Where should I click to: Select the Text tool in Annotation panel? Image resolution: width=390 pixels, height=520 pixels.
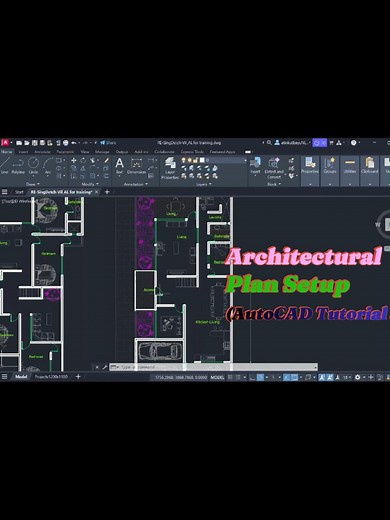tap(119, 166)
